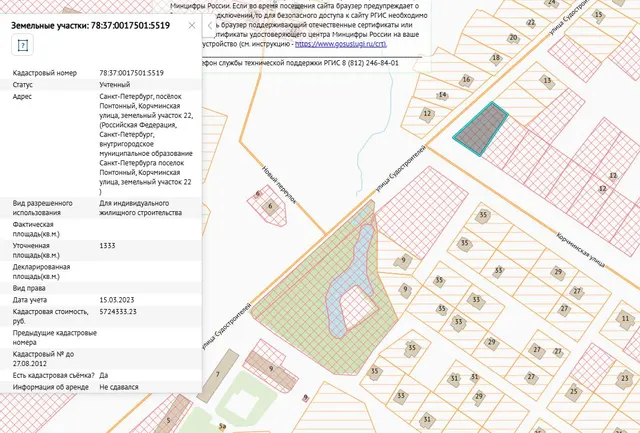Click building number 7 on the map
640x433 pixels.
[218, 374]
